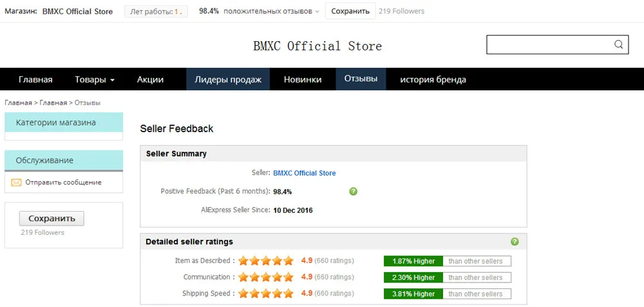This screenshot has width=644, height=307.
Task: Click the 1.87% Higher green bar
Action: point(413,261)
